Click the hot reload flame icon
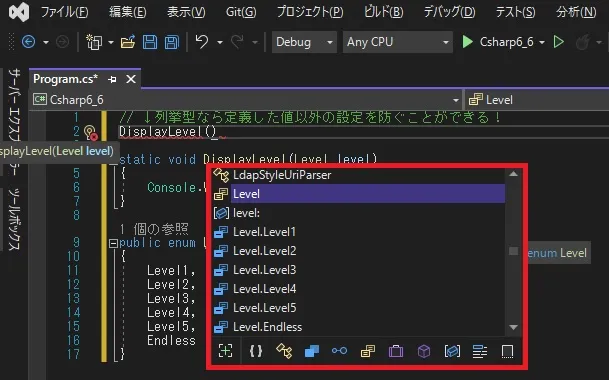 tap(583, 42)
